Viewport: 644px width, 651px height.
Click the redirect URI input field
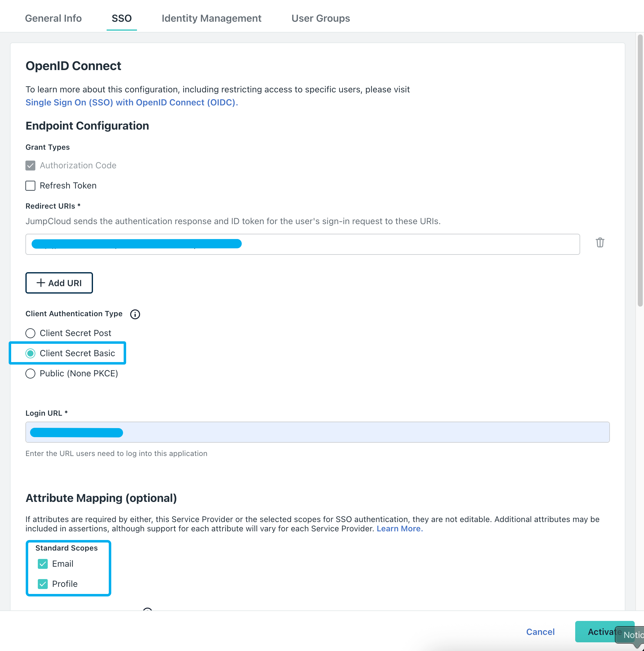click(302, 244)
